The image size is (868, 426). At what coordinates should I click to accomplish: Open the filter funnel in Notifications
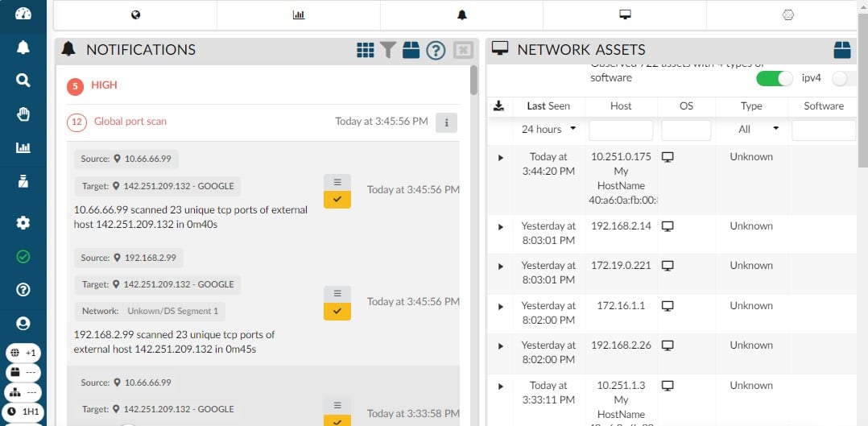tap(388, 50)
